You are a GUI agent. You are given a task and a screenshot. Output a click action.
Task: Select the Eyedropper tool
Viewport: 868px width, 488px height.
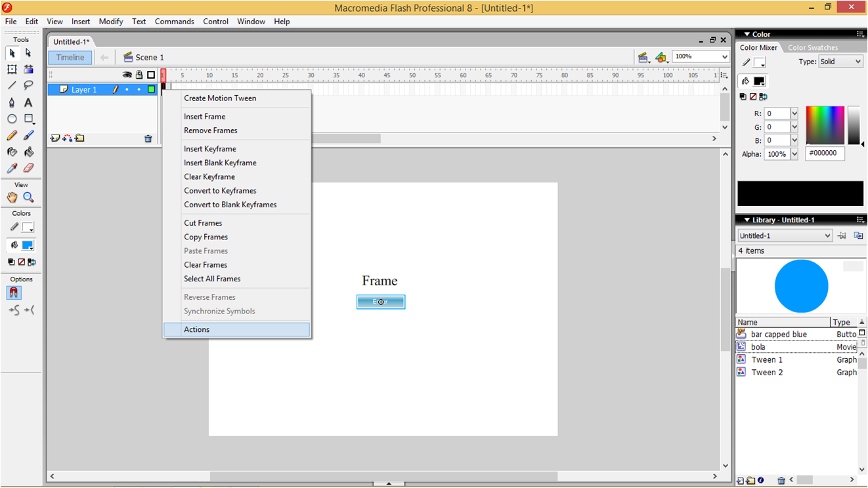(12, 169)
